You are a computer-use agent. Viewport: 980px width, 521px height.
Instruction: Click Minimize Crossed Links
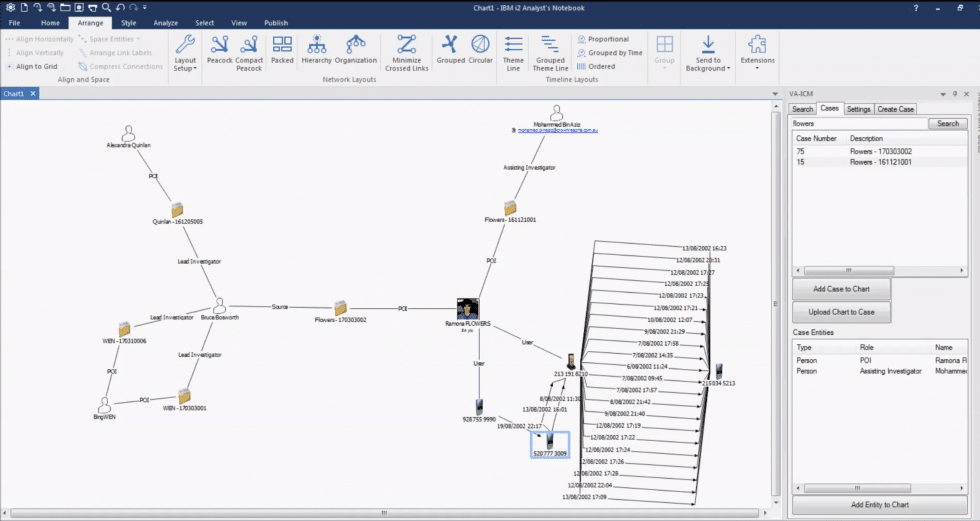[x=406, y=51]
